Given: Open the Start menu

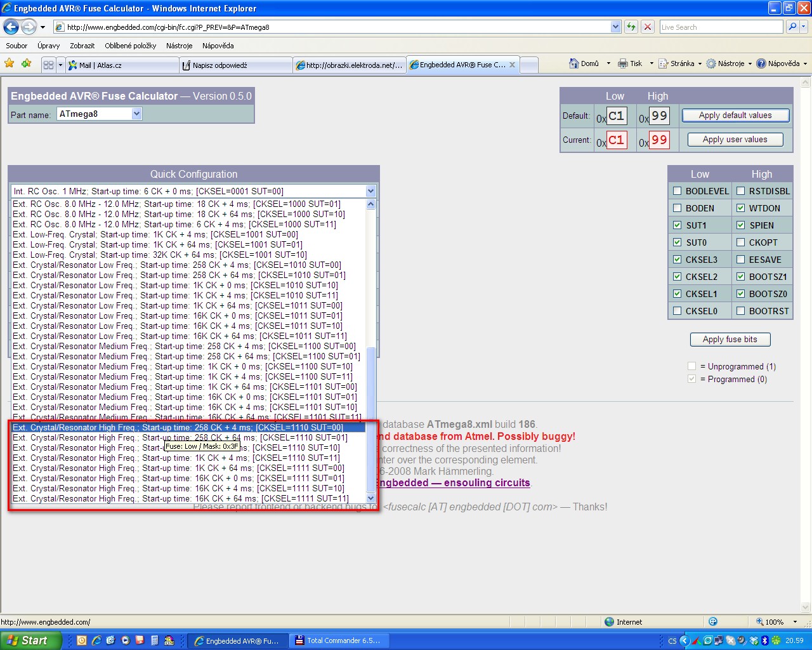Looking at the screenshot, I should click(30, 640).
